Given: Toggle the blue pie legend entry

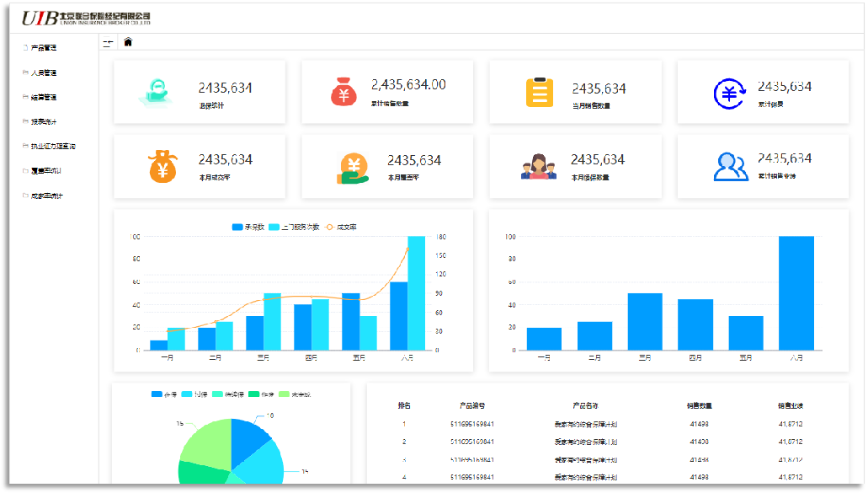Looking at the screenshot, I should pyautogui.click(x=164, y=394).
